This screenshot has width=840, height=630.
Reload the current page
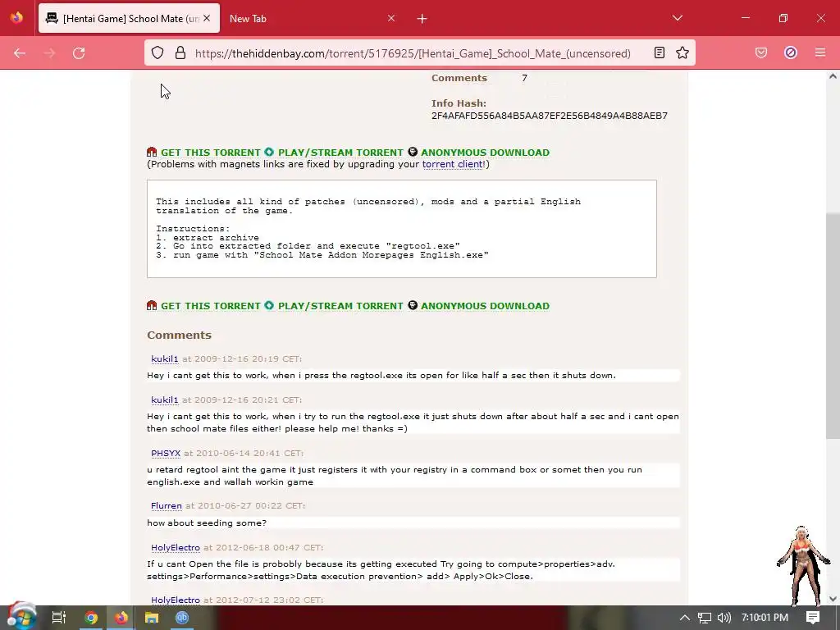click(x=79, y=53)
